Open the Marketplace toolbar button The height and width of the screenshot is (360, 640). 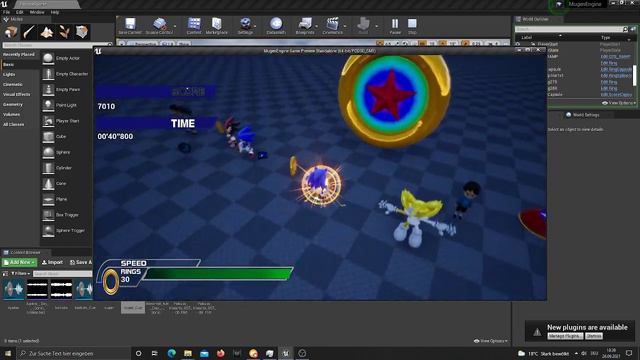[x=216, y=26]
